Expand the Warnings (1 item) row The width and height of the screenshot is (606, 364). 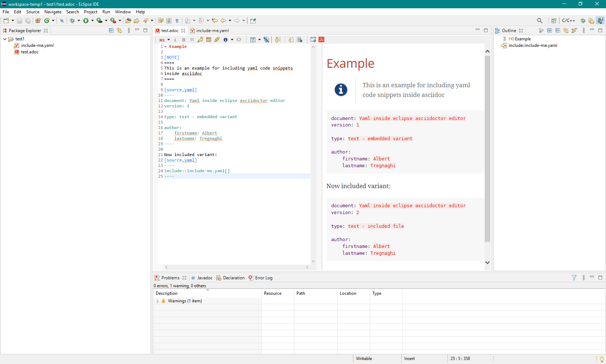pos(157,301)
